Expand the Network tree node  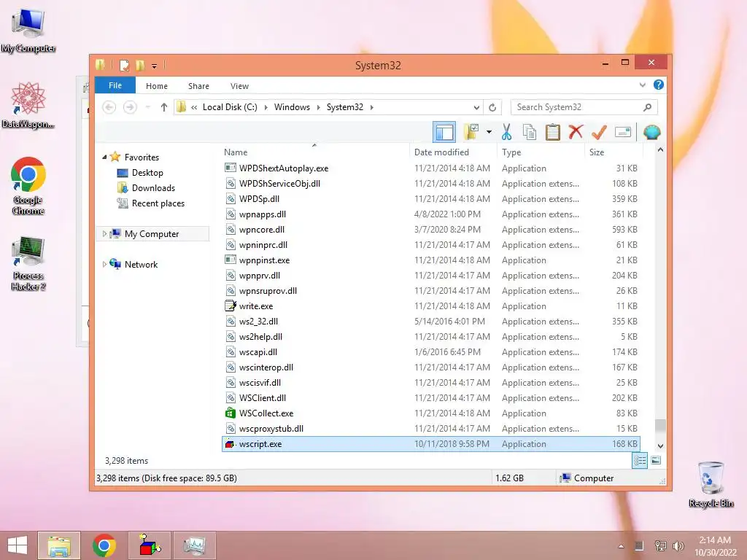pyautogui.click(x=104, y=264)
